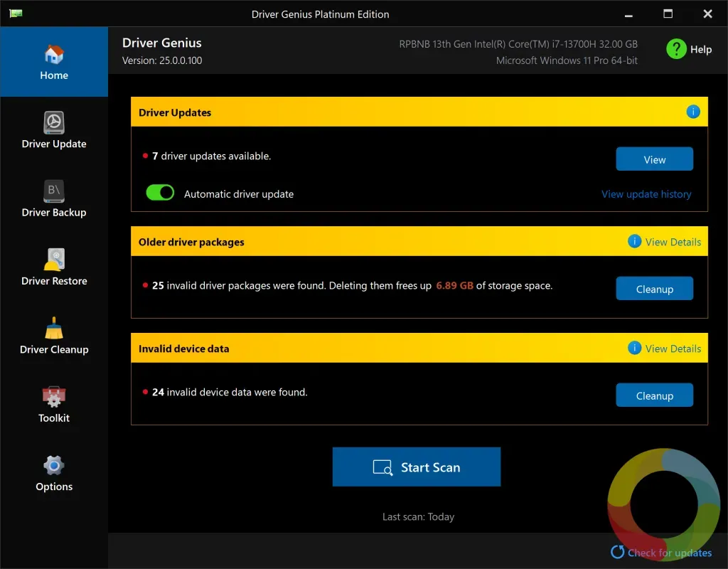Select the Home label in sidebar

coord(54,75)
